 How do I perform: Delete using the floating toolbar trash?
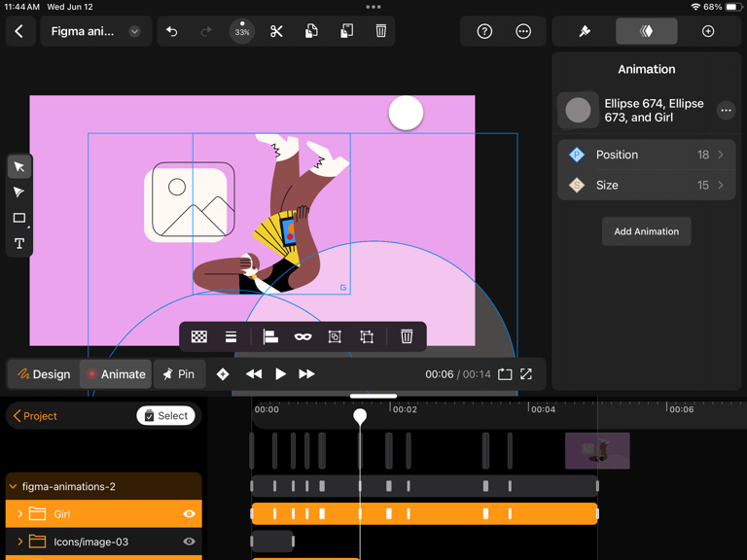[407, 336]
